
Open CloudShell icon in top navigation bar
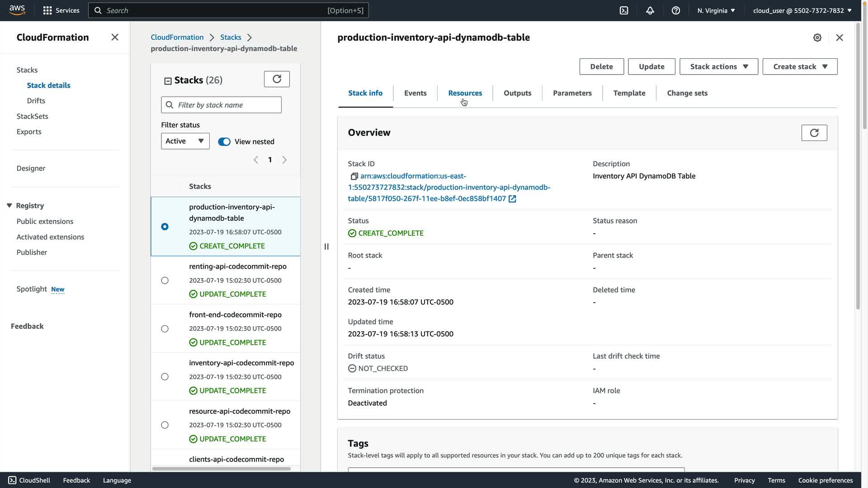(x=624, y=10)
